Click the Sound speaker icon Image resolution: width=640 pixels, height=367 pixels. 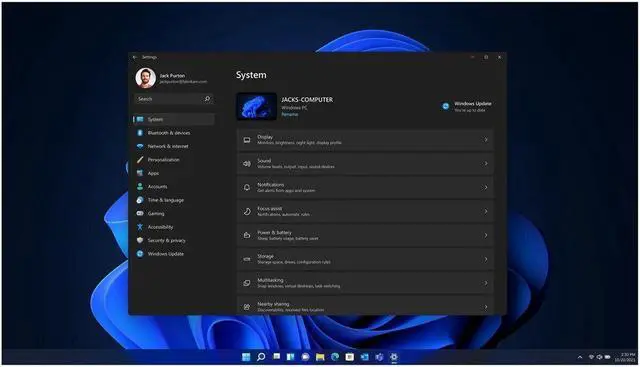[247, 164]
